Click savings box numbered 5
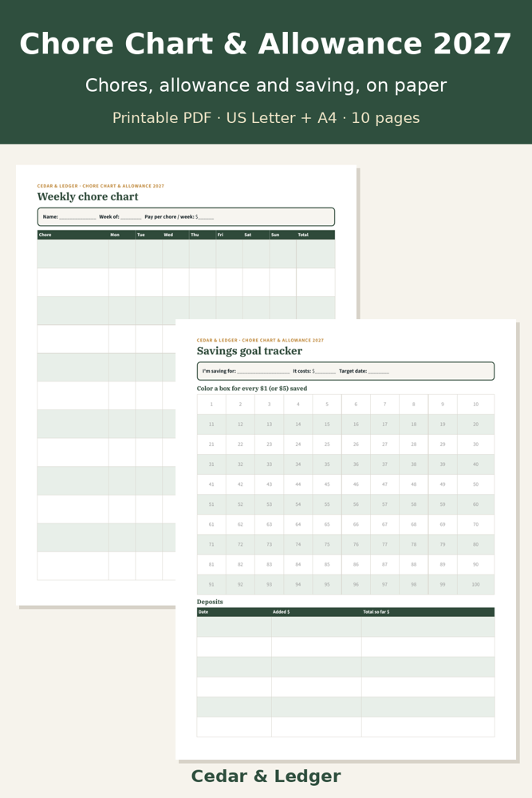 pos(327,404)
